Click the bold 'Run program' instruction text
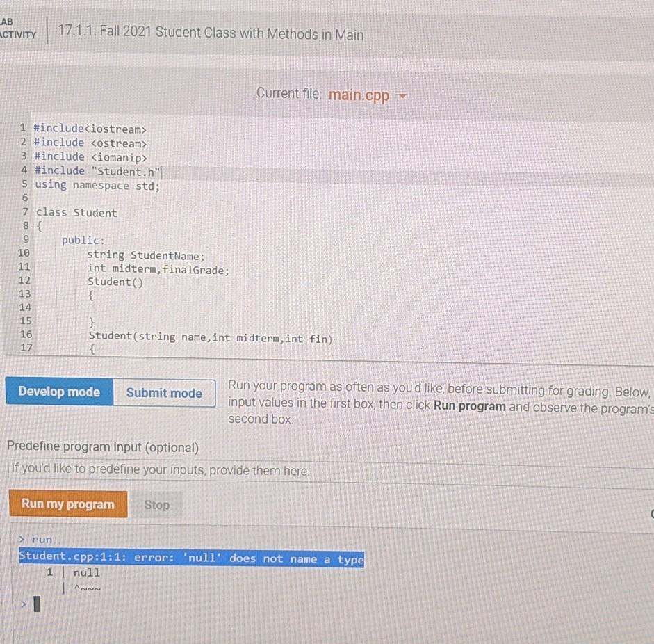Viewport: 654px width, 644px height. tap(470, 406)
